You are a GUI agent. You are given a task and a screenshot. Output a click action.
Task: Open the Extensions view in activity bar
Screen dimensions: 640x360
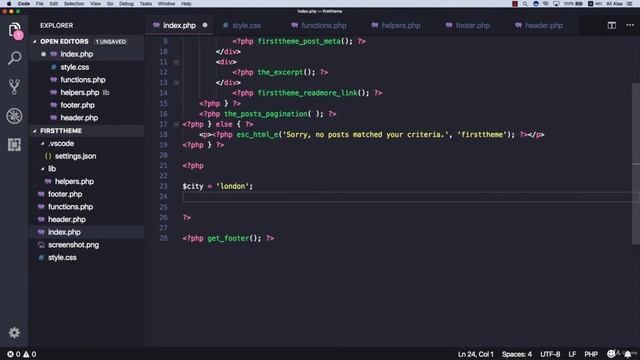(x=15, y=144)
